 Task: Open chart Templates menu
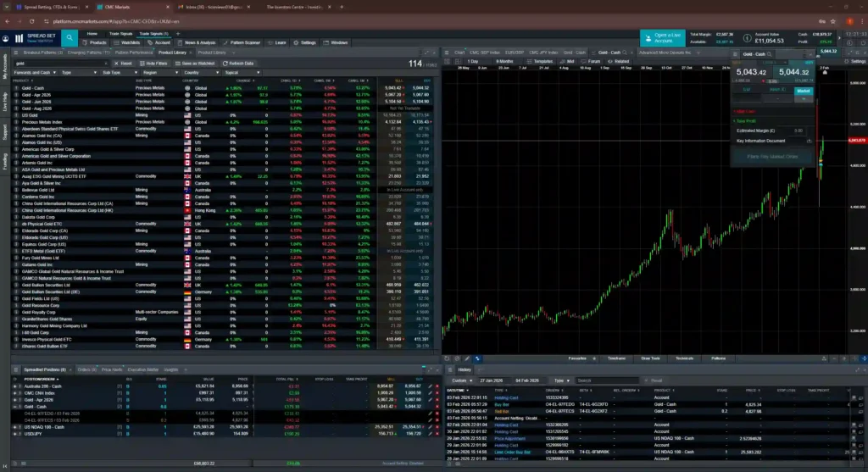click(540, 61)
